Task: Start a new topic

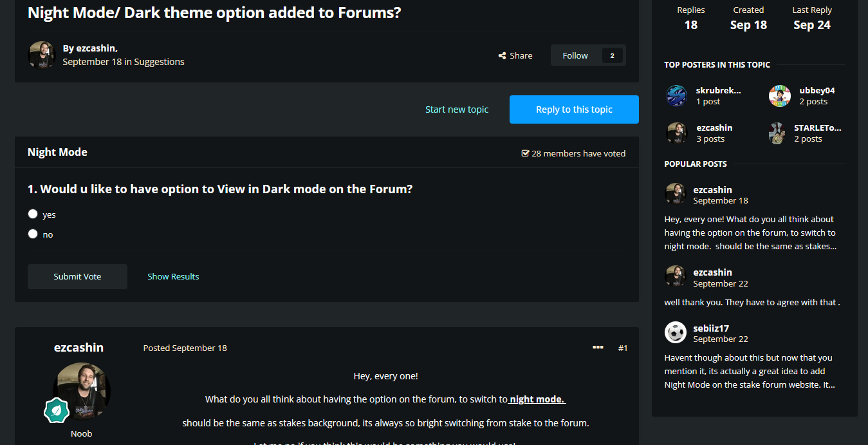Action: point(457,109)
